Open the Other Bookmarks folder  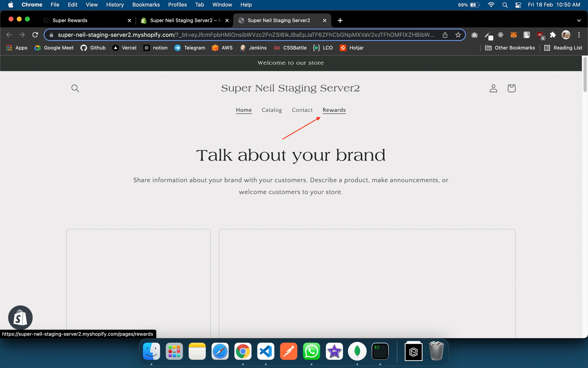pyautogui.click(x=510, y=48)
